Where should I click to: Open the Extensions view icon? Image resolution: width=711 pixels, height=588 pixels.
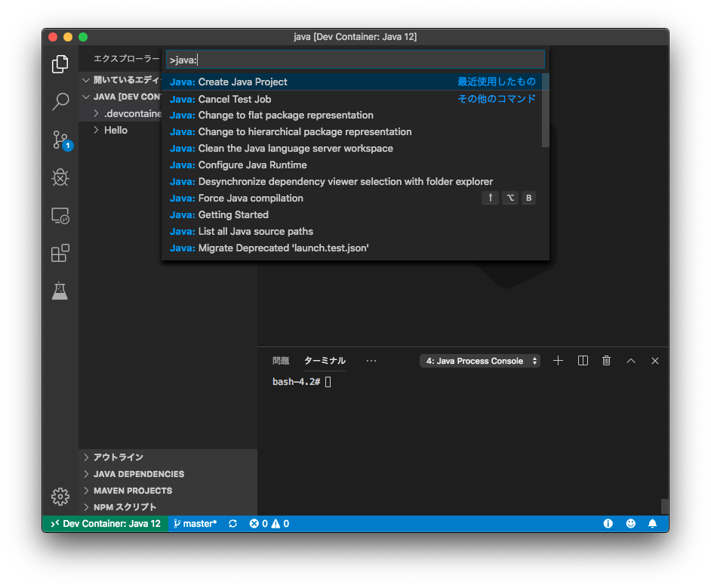click(60, 253)
